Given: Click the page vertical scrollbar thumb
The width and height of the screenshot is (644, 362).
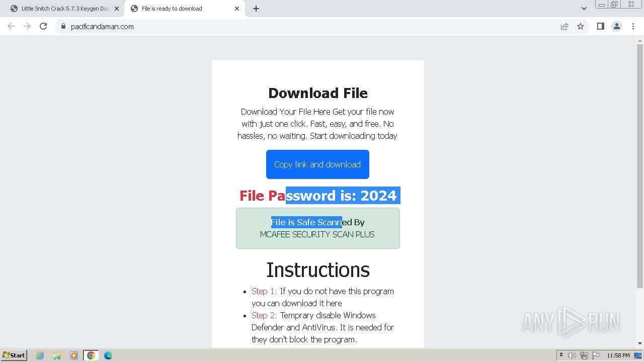Looking at the screenshot, I should pos(640,165).
